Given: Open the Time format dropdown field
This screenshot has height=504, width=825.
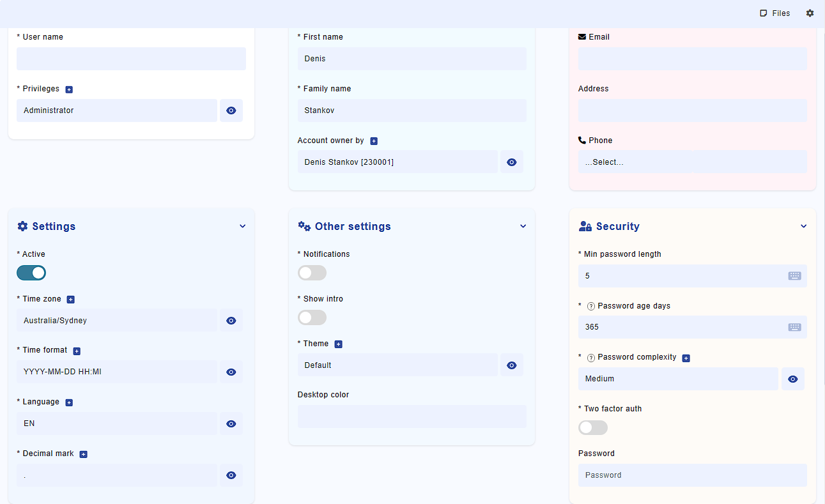Looking at the screenshot, I should [117, 372].
